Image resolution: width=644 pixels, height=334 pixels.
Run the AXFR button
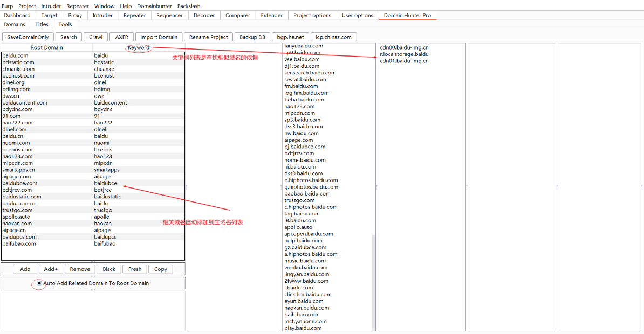[x=121, y=37]
